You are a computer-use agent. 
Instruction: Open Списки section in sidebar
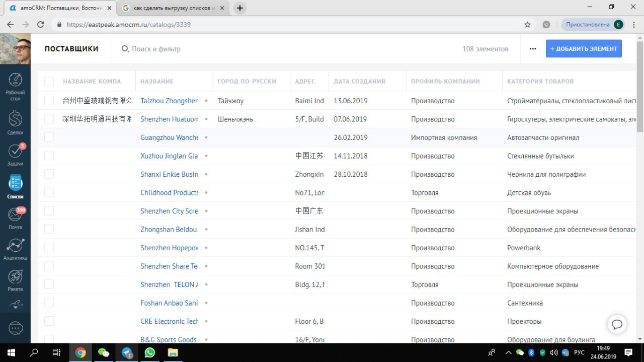[x=15, y=187]
